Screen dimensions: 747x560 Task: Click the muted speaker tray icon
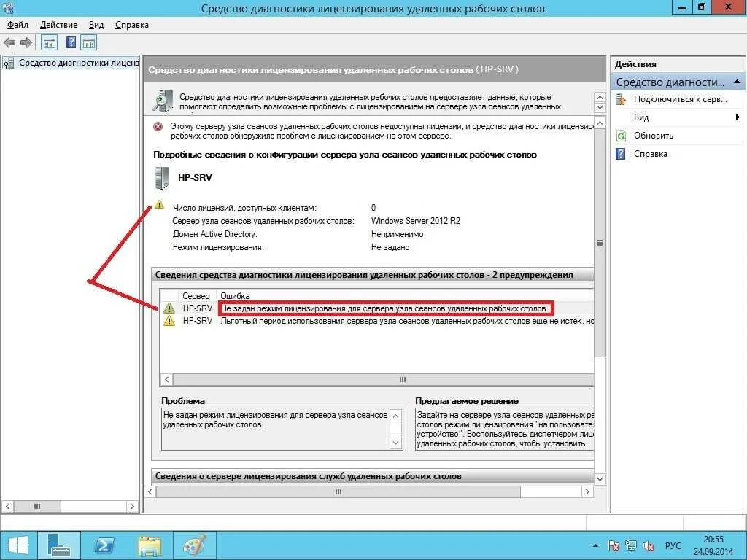[649, 545]
